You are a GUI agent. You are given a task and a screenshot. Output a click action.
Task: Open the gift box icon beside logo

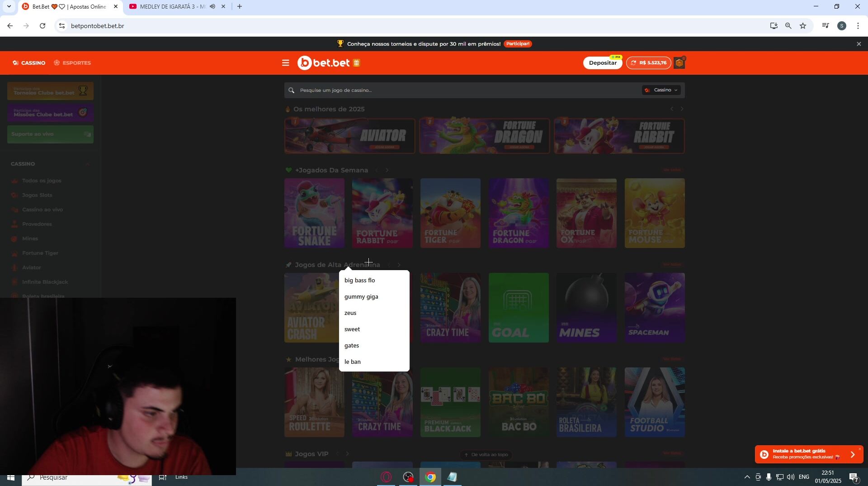pos(356,63)
